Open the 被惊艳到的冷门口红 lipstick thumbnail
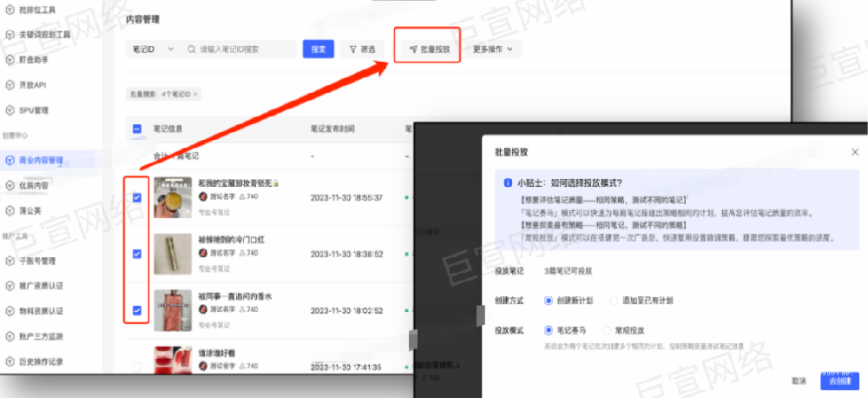This screenshot has height=398, width=868. 173,254
